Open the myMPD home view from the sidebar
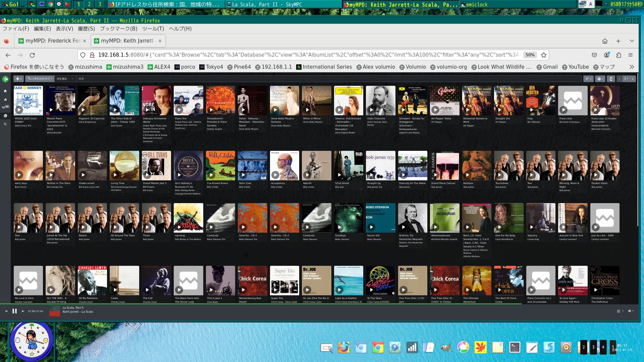Screen dimensions: 644x362 5,91
